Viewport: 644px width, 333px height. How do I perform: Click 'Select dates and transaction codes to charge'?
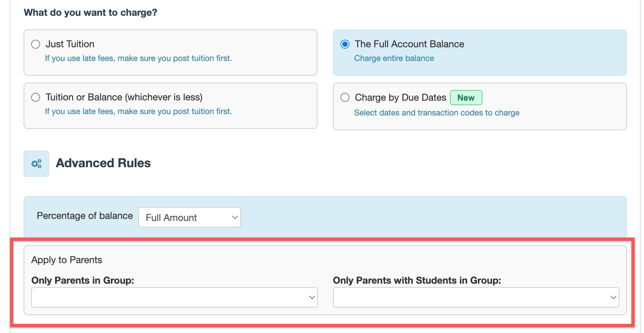coord(437,113)
